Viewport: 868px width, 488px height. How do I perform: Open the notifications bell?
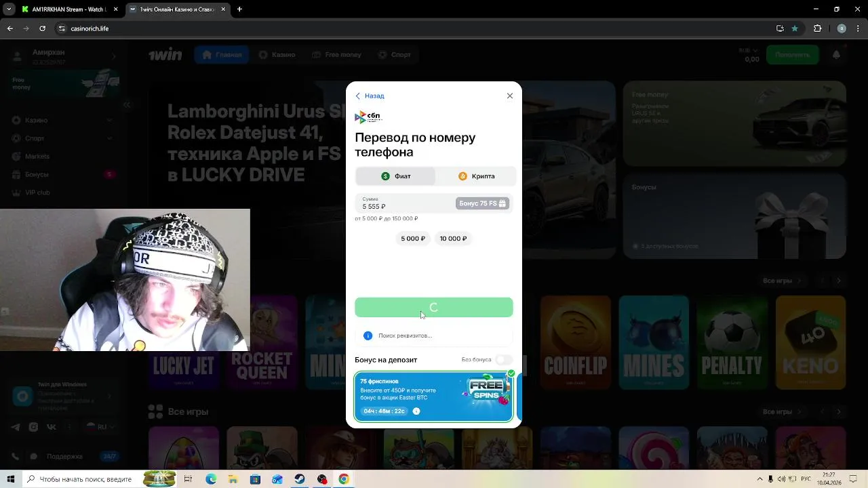pos(836,55)
